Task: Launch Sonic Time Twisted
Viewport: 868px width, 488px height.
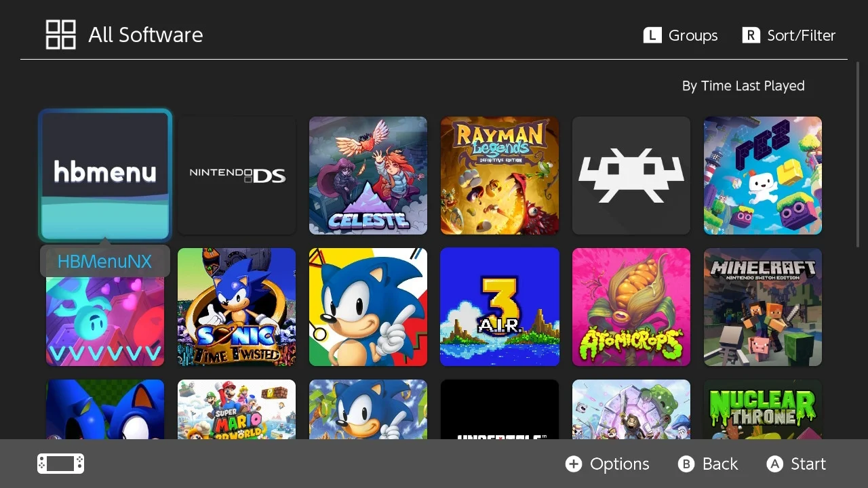Action: coord(237,307)
